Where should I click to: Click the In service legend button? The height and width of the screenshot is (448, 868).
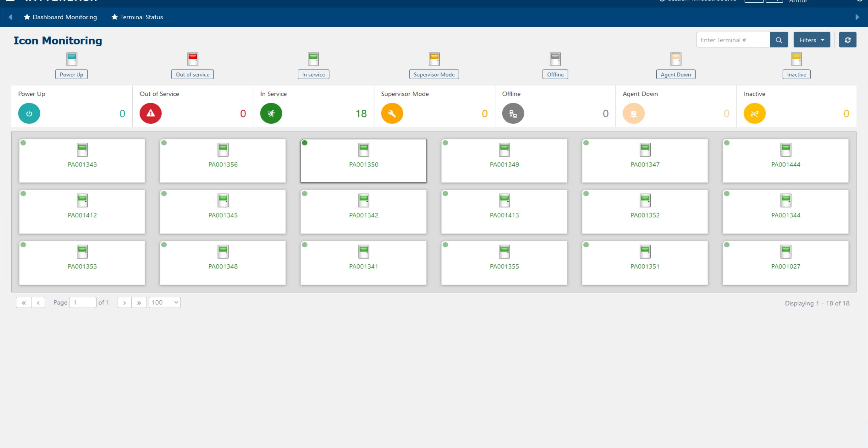tap(313, 75)
